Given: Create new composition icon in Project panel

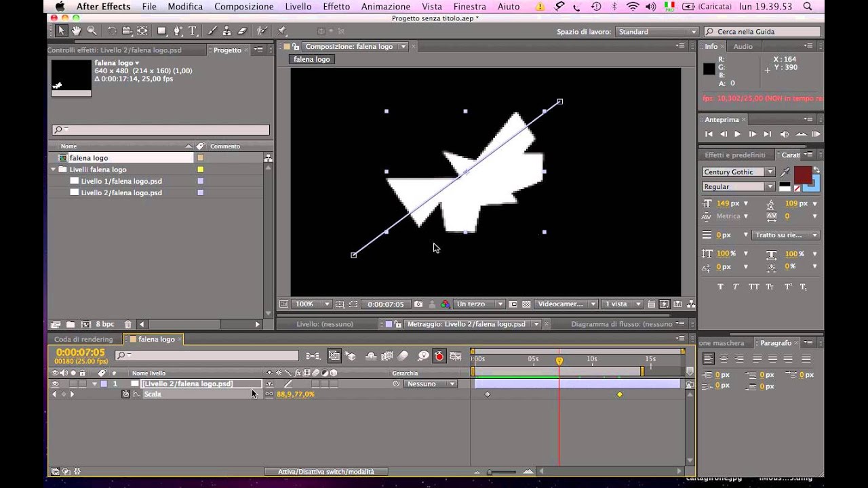Looking at the screenshot, I should 86,325.
